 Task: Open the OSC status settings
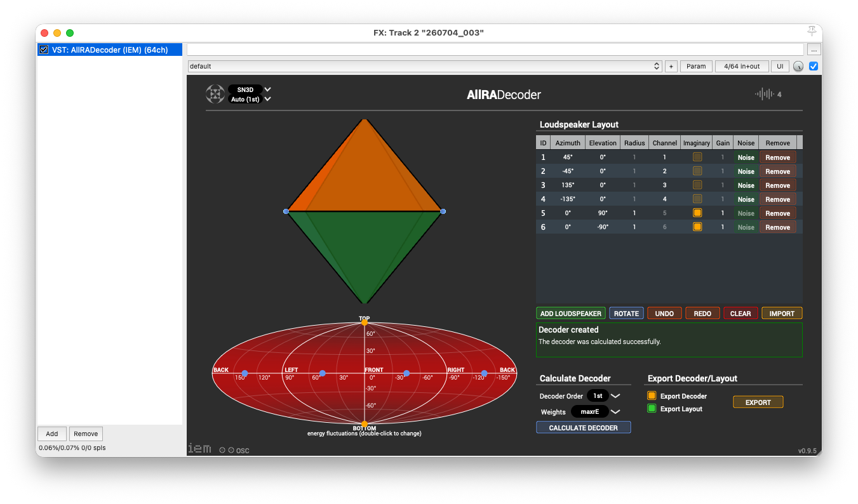coord(234,450)
